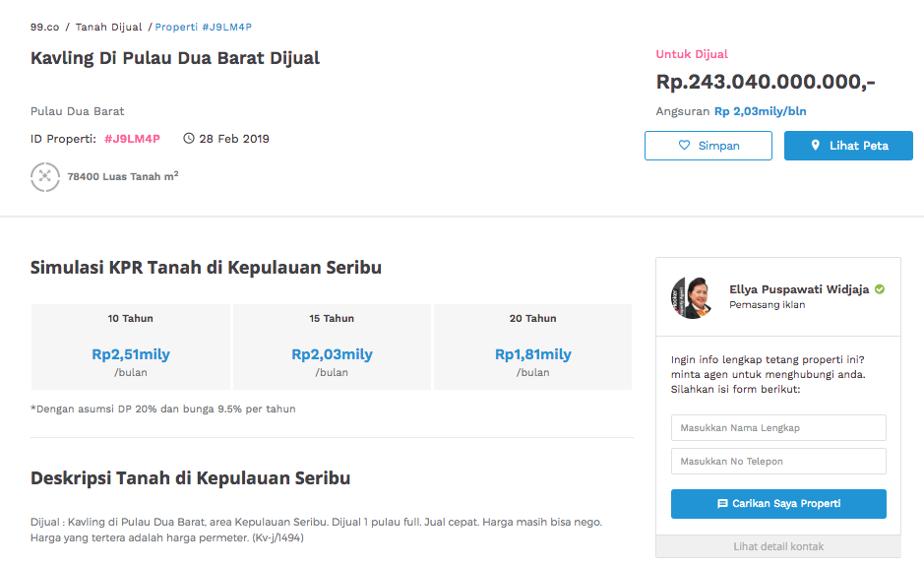This screenshot has width=924, height=566.
Task: Save the property with Simpan button
Action: 708,146
